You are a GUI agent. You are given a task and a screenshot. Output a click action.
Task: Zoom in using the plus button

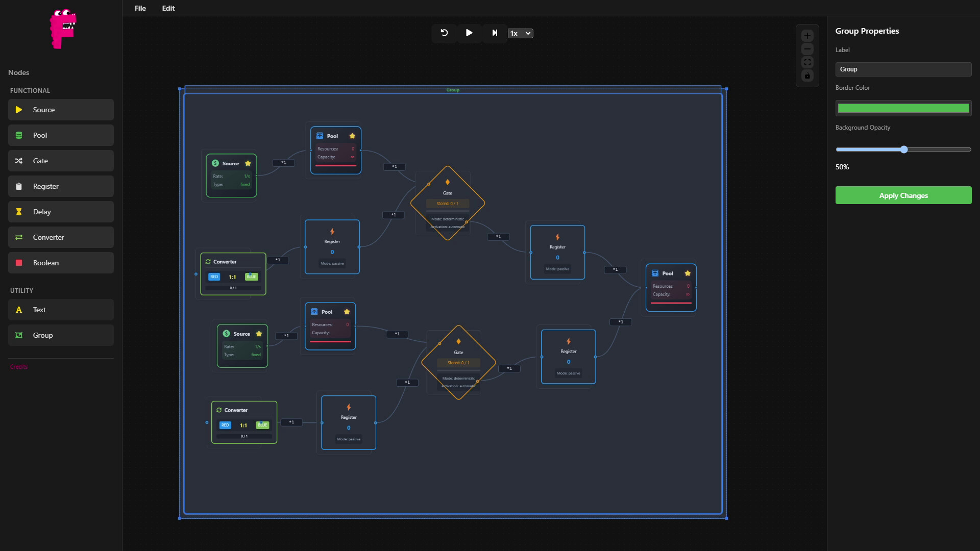[807, 35]
